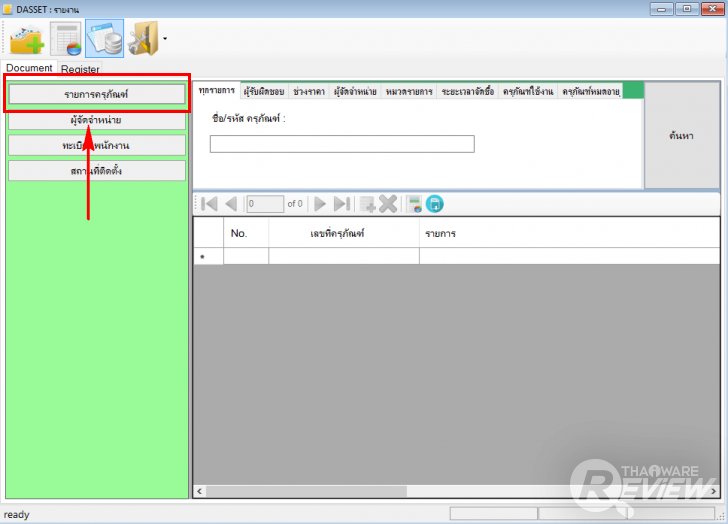
Task: Click the No. column header
Action: click(246, 233)
